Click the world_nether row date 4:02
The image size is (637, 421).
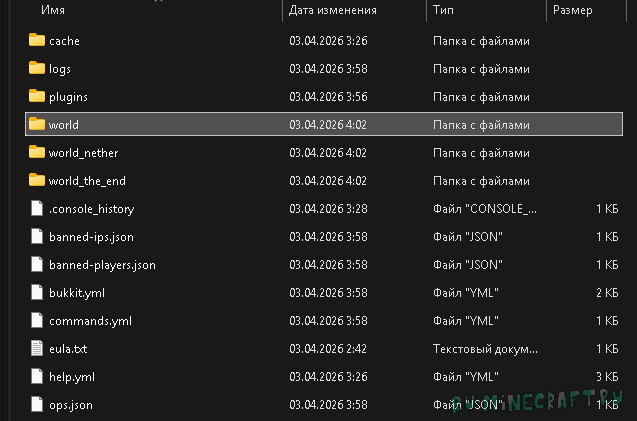pyautogui.click(x=328, y=153)
